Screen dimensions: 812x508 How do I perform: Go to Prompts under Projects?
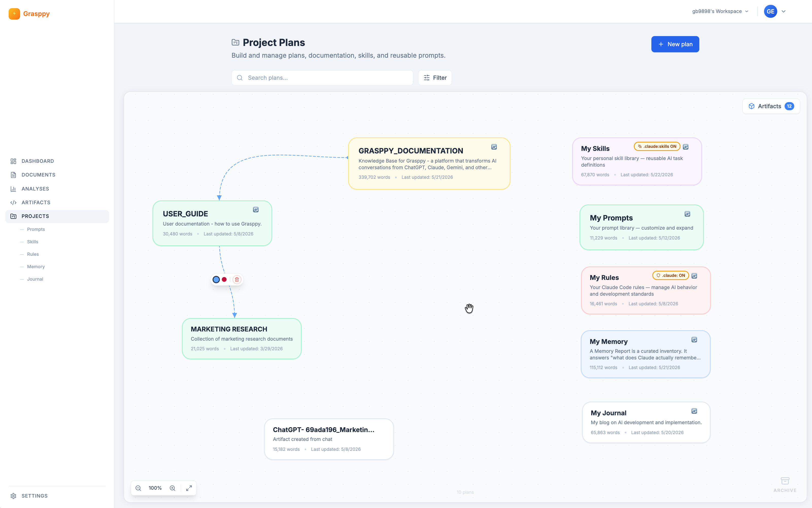36,229
